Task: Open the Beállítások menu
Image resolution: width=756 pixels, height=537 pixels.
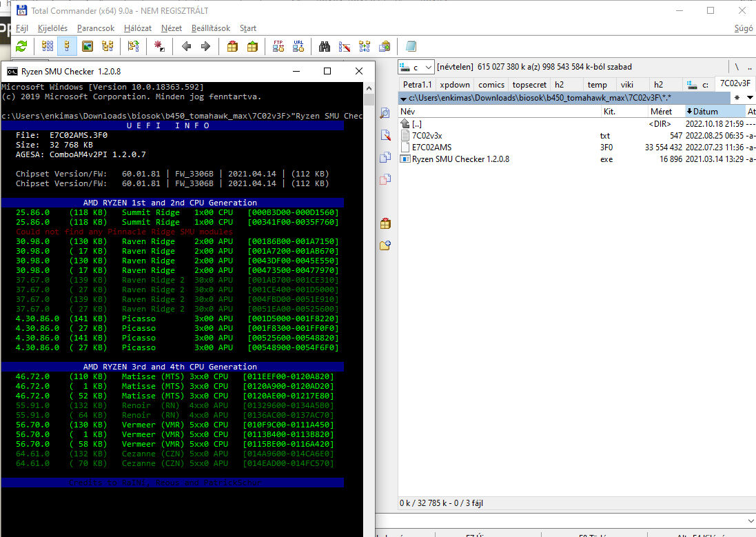Action: tap(211, 28)
